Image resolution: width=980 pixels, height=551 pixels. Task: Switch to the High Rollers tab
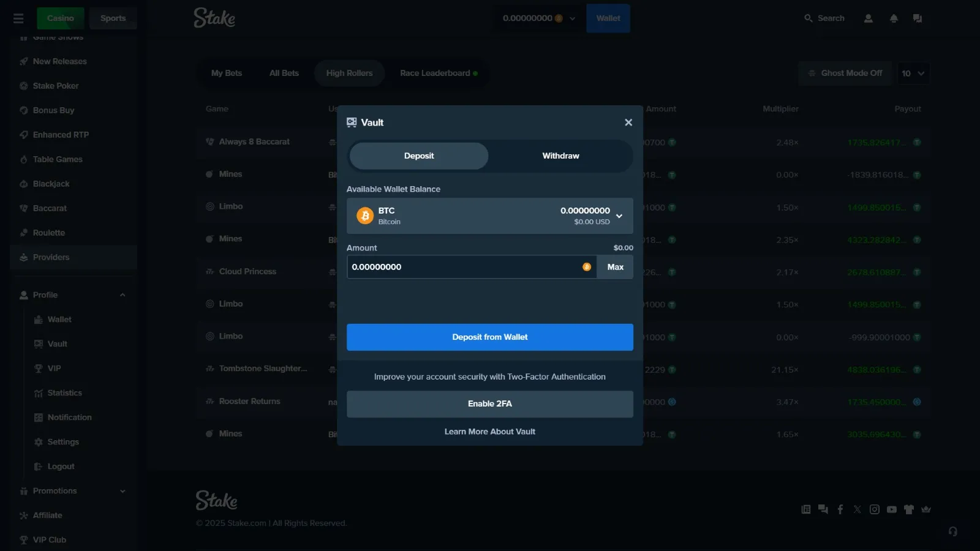tap(349, 73)
